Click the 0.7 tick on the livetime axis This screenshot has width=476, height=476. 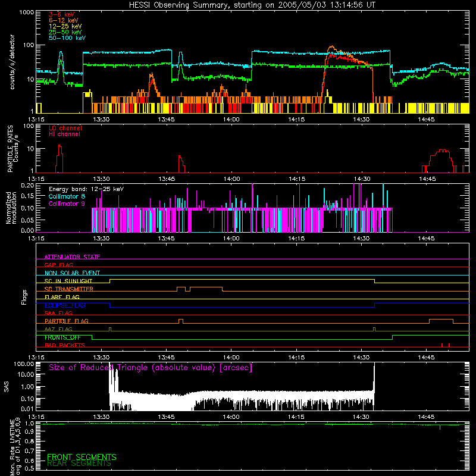[29, 450]
